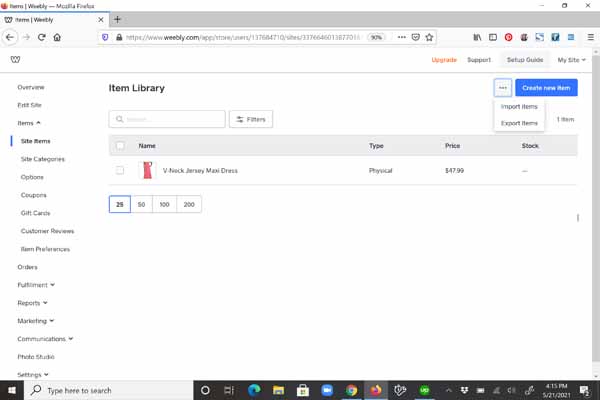Check the V-Neck Jersey Maxi Dress checkbox
600x400 pixels.
[120, 170]
